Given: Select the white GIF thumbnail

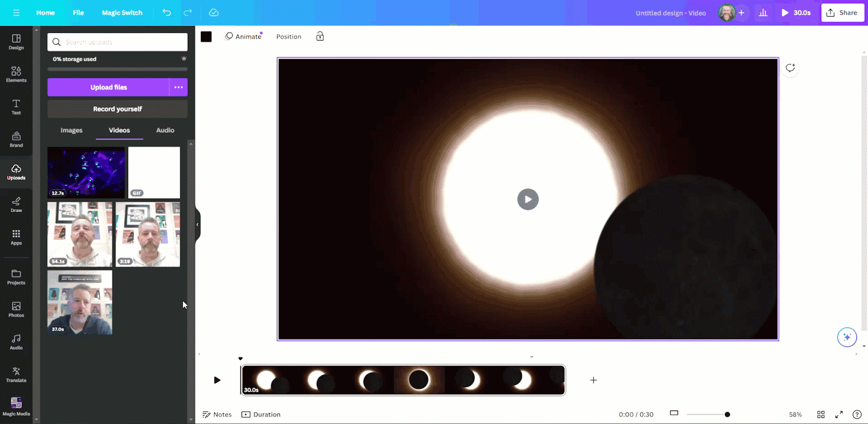Looking at the screenshot, I should (x=154, y=172).
